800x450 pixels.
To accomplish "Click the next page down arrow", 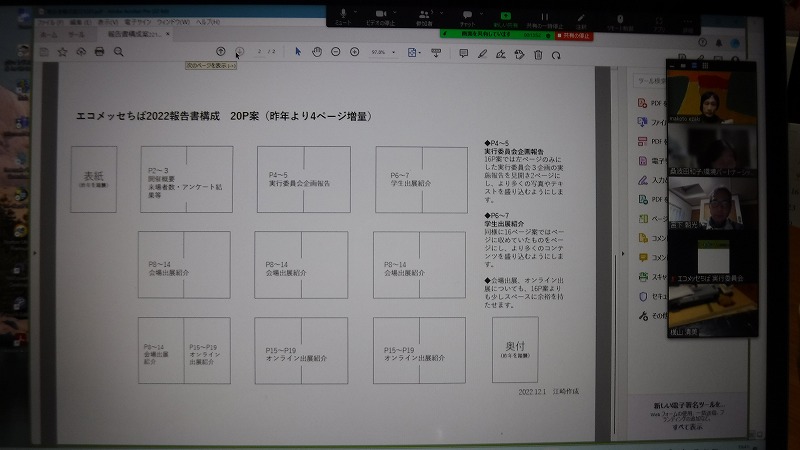I will coord(239,52).
